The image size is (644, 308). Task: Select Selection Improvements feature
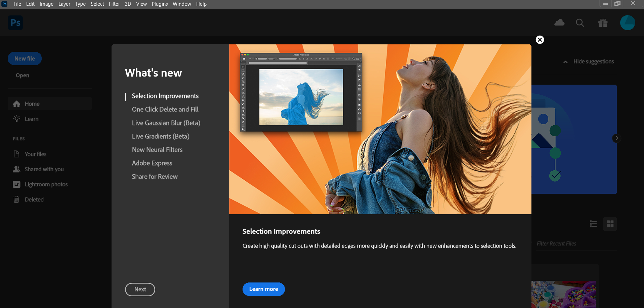165,96
